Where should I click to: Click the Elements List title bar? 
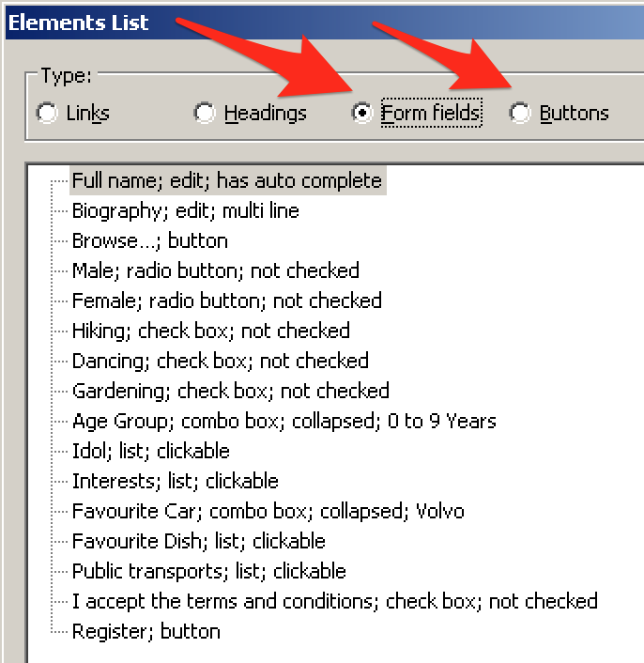pyautogui.click(x=325, y=23)
